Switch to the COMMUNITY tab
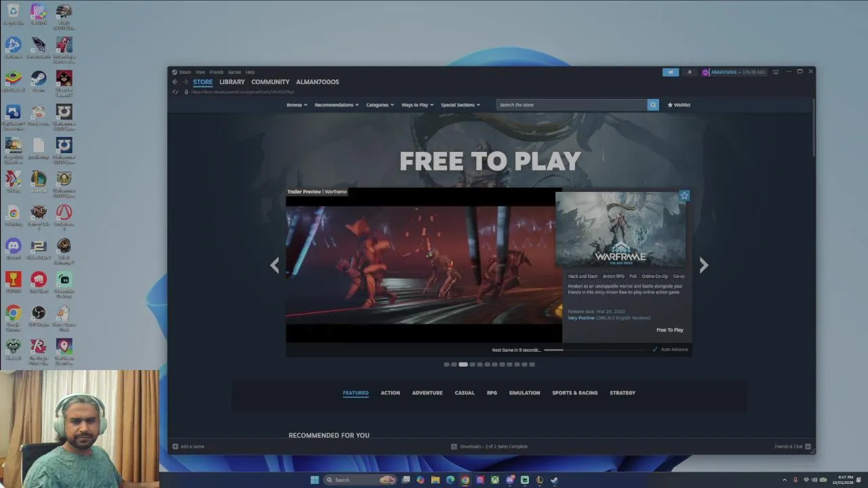This screenshot has height=488, width=868. pyautogui.click(x=271, y=82)
